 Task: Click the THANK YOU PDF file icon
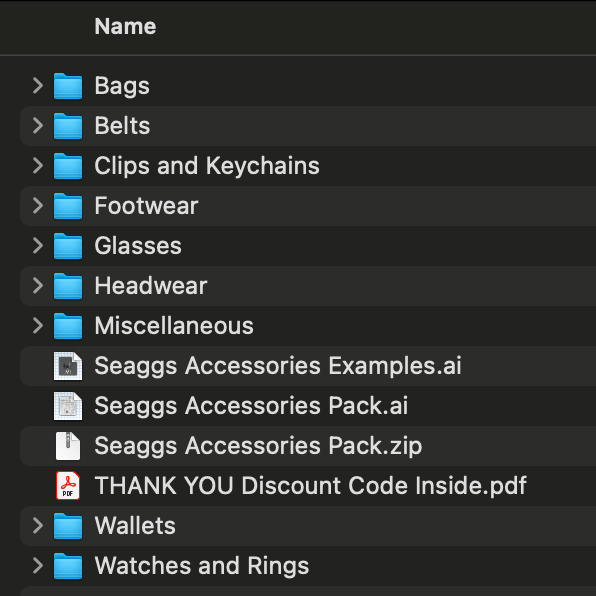tap(68, 486)
